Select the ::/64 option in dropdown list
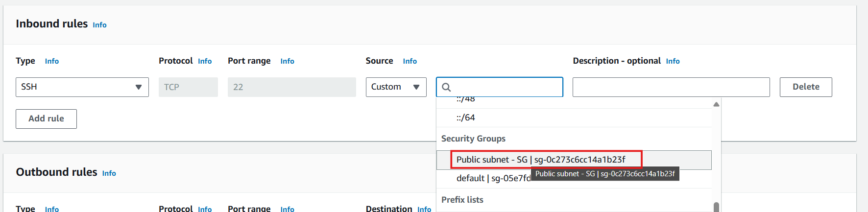The width and height of the screenshot is (868, 212). point(574,118)
